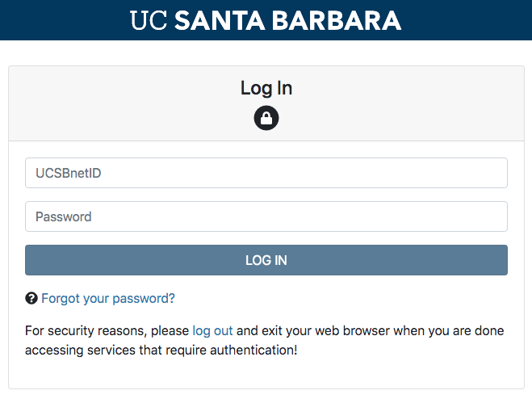The height and width of the screenshot is (399, 532).
Task: Click the bold SANTA BARBARA wordmark
Action: (x=288, y=20)
